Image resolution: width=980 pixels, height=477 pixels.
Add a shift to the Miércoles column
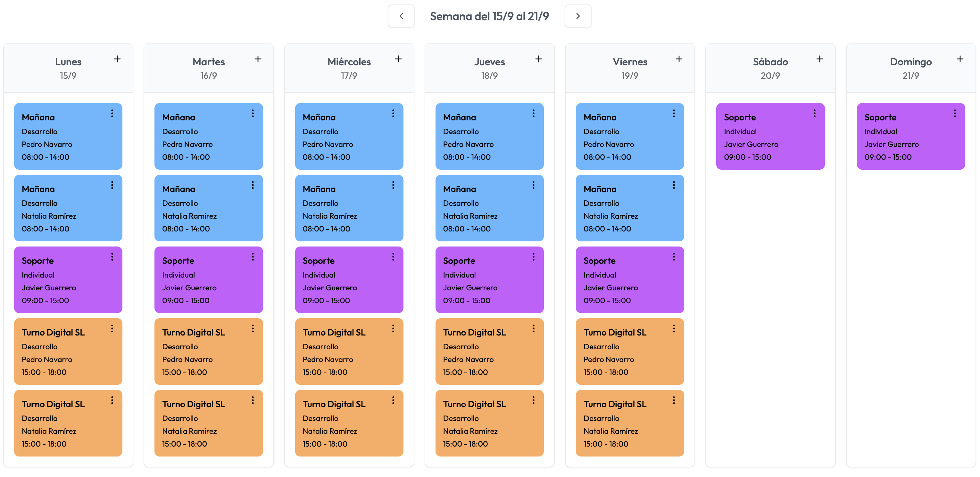click(x=398, y=59)
